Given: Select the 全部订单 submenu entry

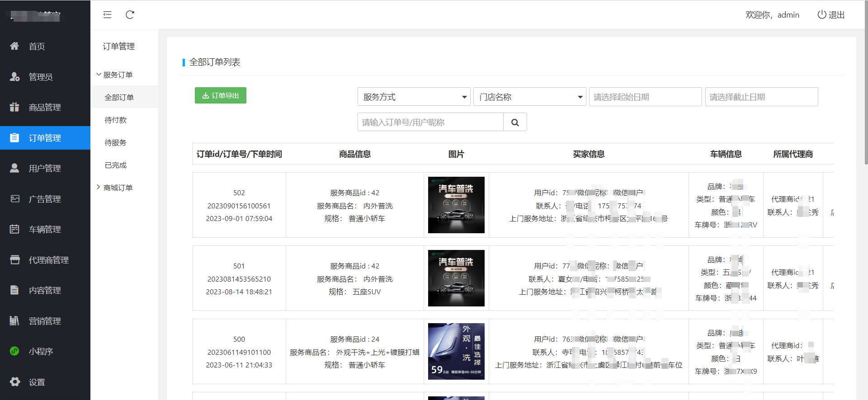Looking at the screenshot, I should tap(124, 97).
